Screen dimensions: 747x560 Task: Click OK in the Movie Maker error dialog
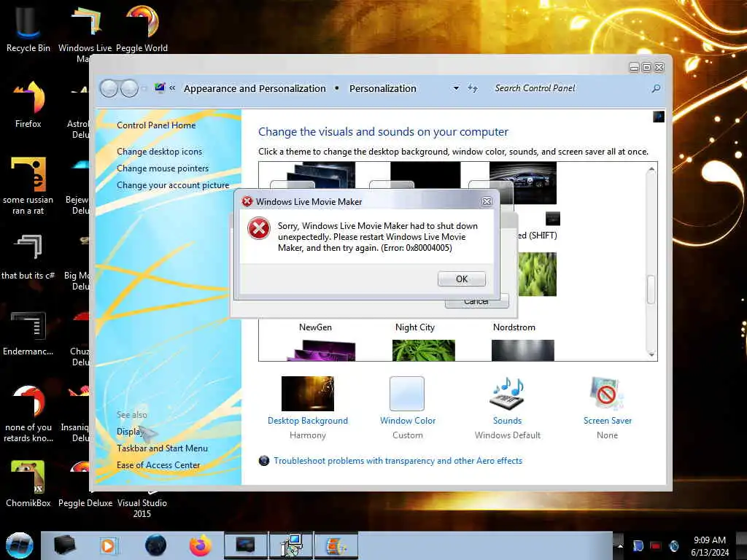[461, 279]
